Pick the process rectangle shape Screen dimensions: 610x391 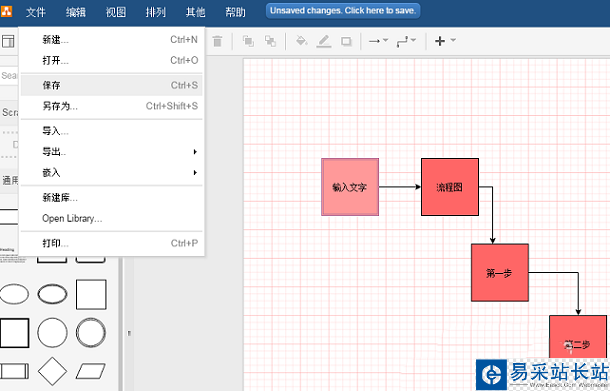[14, 371]
